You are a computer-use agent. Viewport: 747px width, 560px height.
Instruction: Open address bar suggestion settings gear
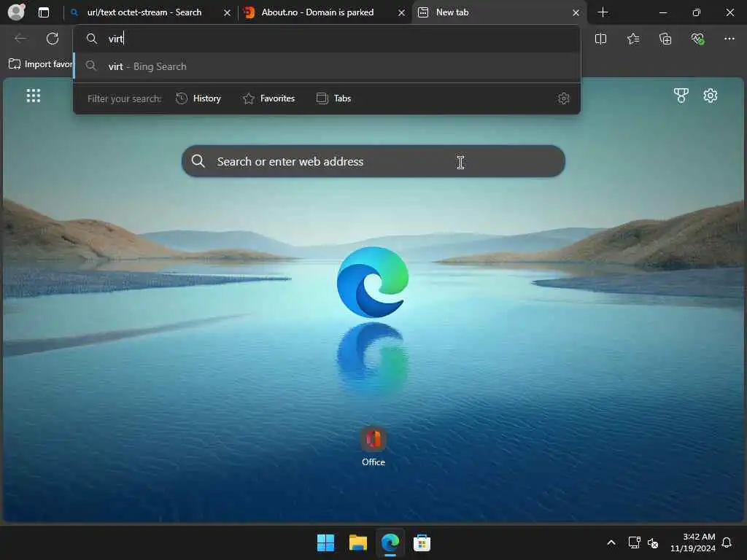point(564,98)
